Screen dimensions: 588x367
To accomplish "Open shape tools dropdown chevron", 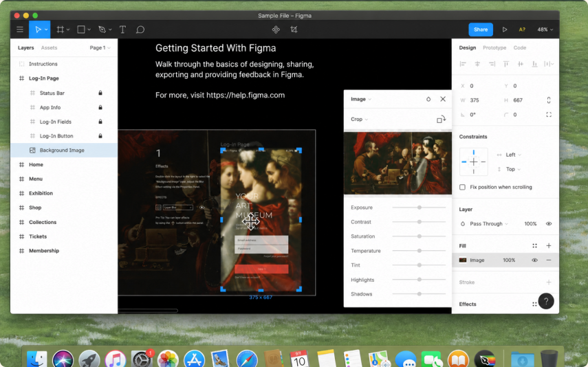I will (x=89, y=30).
